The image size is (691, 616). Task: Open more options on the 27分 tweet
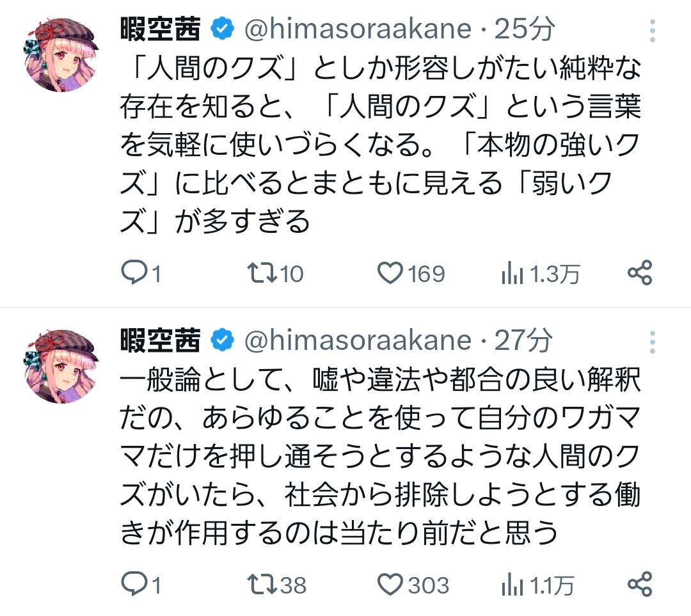coord(652,342)
